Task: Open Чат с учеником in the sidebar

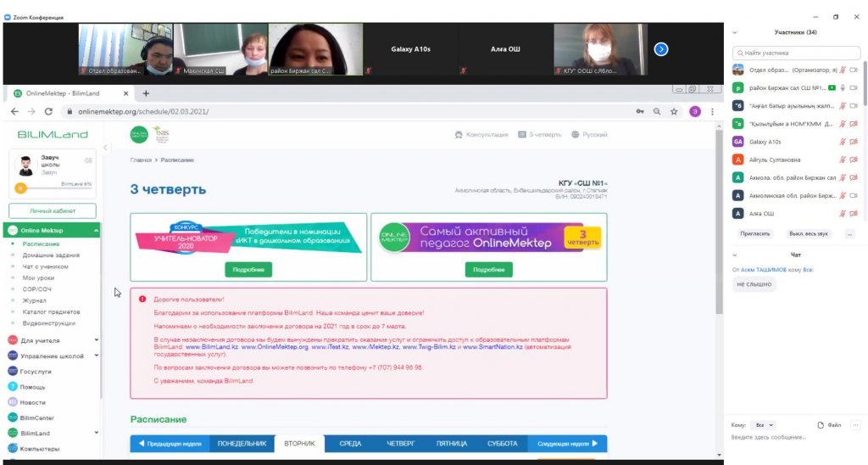Action: click(x=46, y=266)
